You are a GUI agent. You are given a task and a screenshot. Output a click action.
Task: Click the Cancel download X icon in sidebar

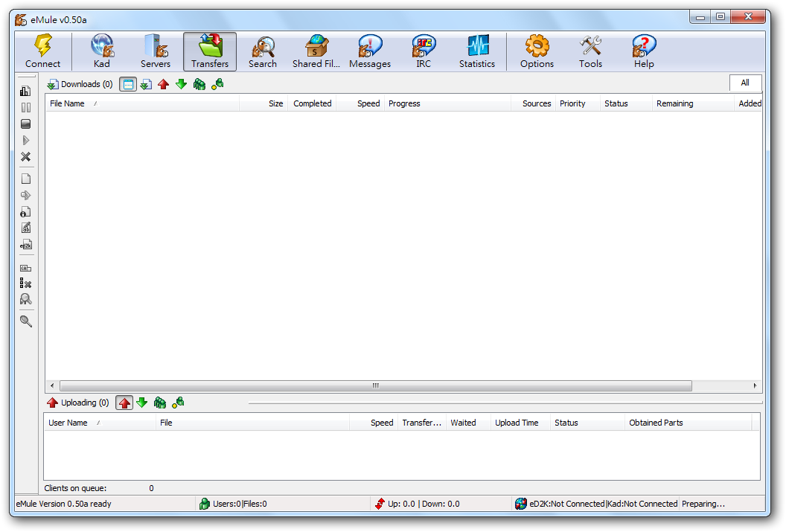pyautogui.click(x=25, y=157)
